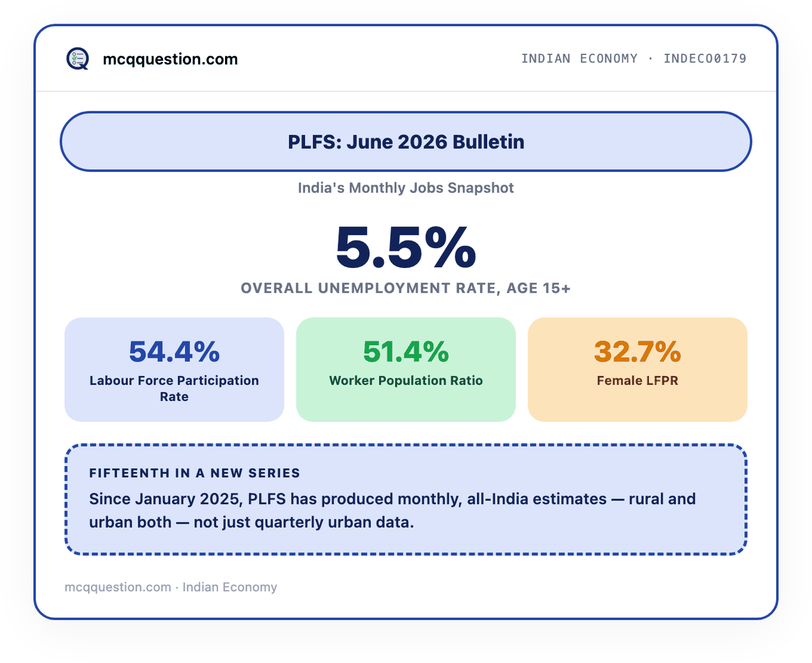
Task: Click the Female LFPR label text
Action: click(637, 380)
